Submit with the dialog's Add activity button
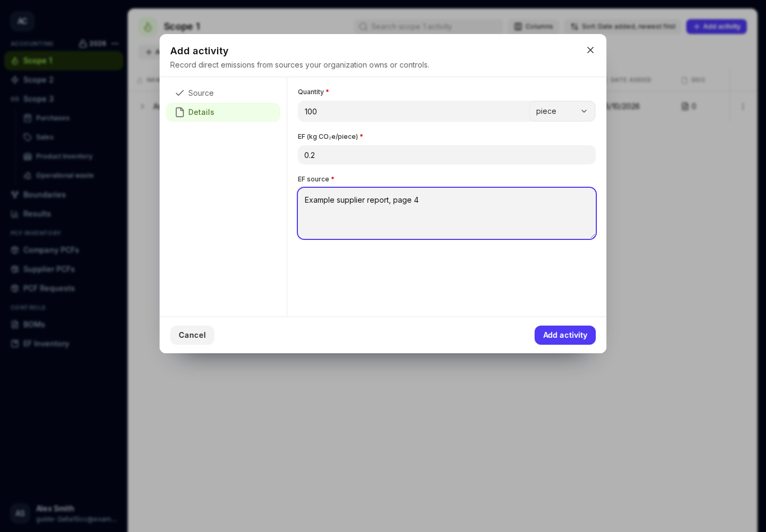 (x=565, y=335)
